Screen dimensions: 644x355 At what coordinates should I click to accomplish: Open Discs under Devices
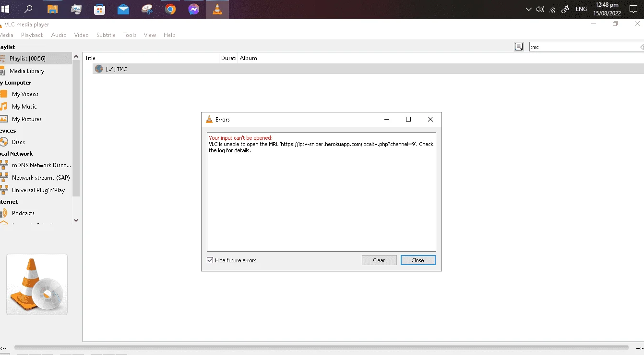coord(18,142)
